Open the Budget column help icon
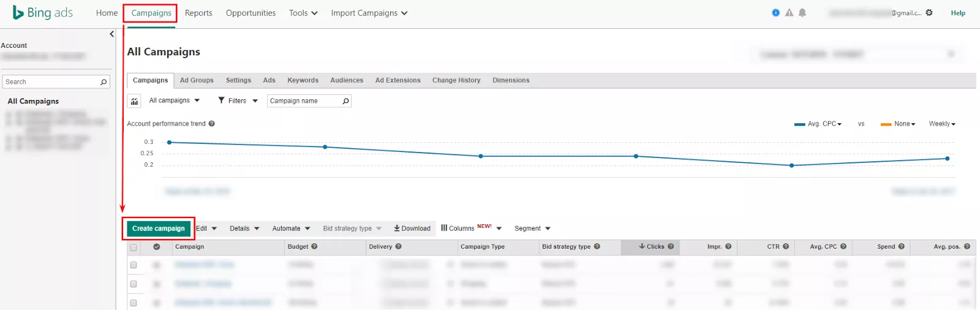This screenshot has width=980, height=310. point(314,247)
